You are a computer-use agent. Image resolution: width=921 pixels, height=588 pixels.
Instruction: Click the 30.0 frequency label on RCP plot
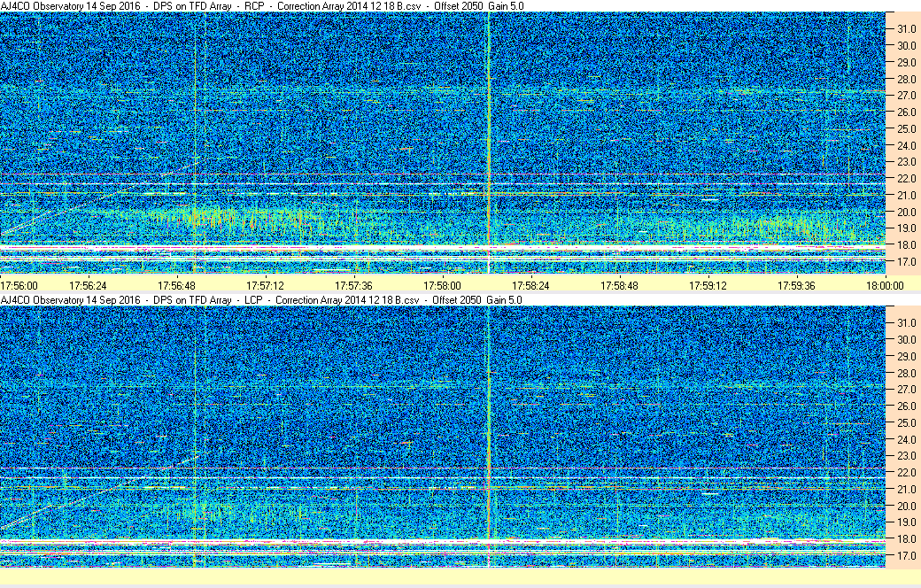[x=906, y=45]
